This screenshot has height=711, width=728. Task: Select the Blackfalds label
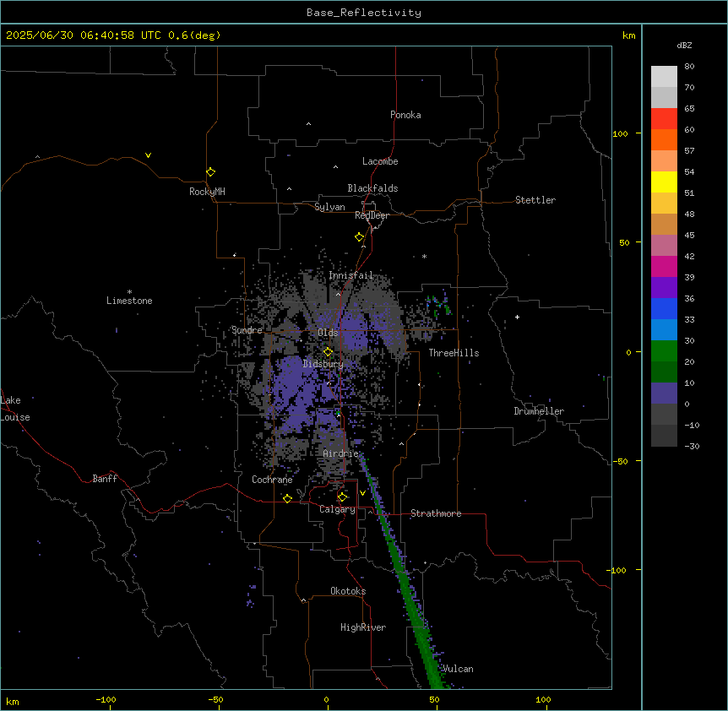[372, 188]
